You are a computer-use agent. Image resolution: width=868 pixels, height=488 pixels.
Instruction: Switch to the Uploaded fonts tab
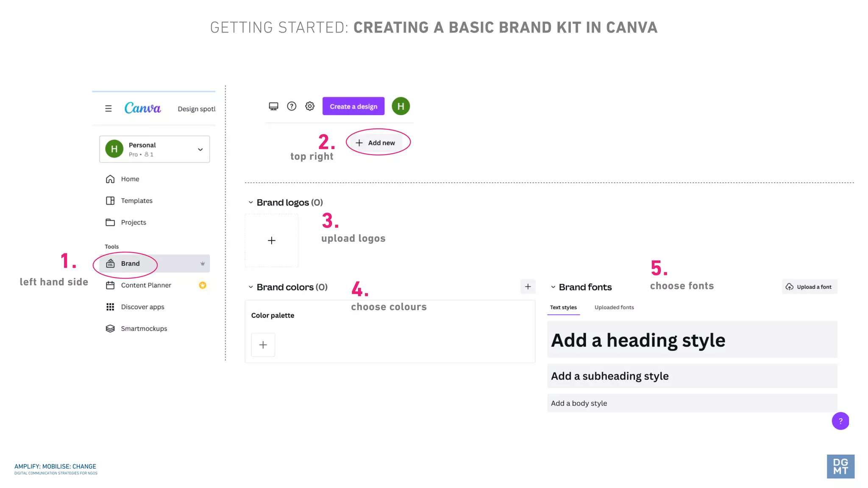[x=614, y=308]
